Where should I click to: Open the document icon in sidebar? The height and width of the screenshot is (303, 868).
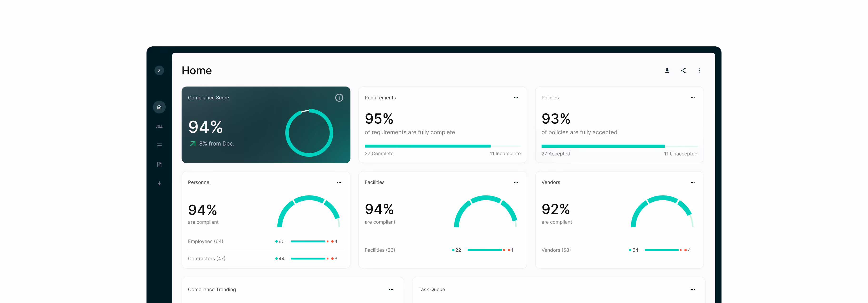(x=159, y=165)
